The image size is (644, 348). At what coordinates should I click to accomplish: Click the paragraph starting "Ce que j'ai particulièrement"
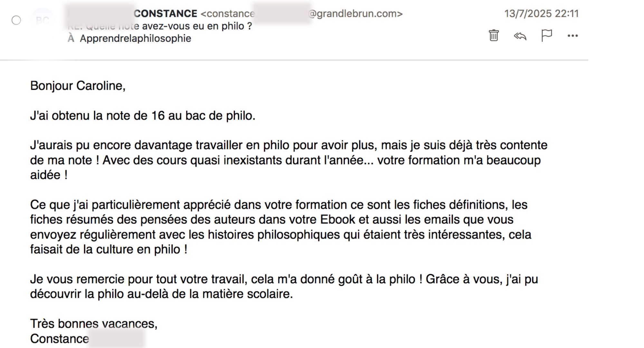tap(280, 227)
